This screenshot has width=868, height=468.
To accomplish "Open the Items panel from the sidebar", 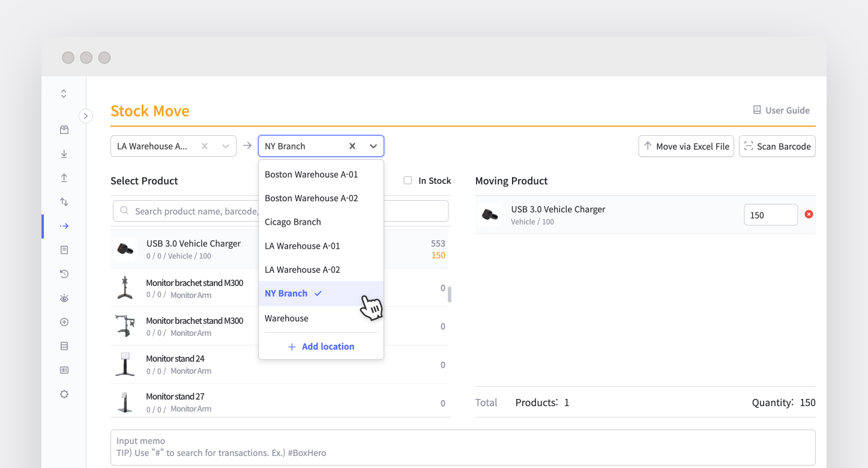I will [64, 129].
